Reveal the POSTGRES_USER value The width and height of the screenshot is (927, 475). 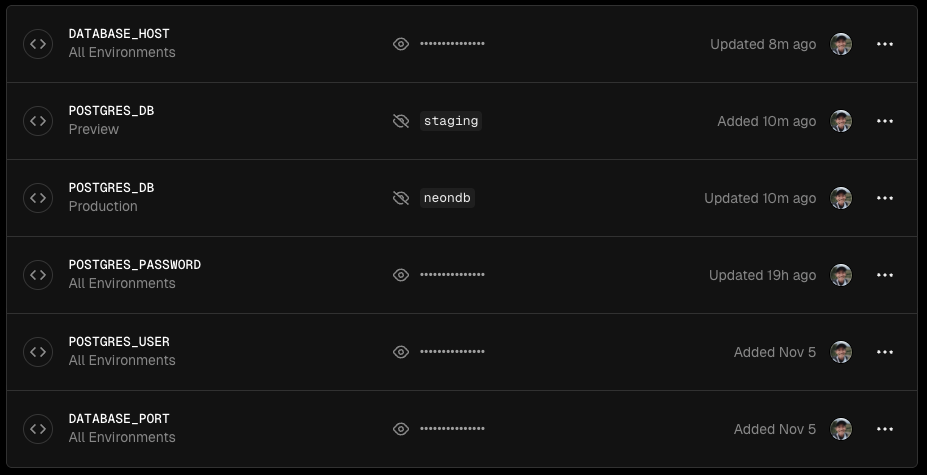[401, 352]
